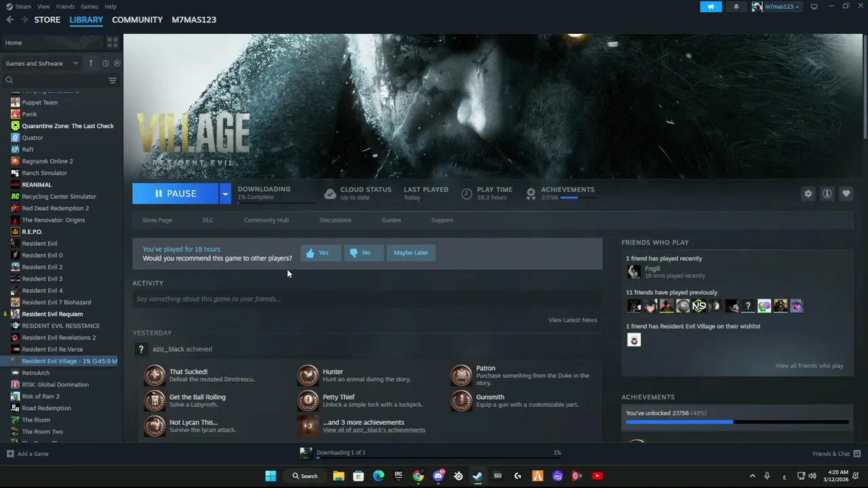The width and height of the screenshot is (868, 488).
Task: Open the game info icon
Action: point(827,194)
